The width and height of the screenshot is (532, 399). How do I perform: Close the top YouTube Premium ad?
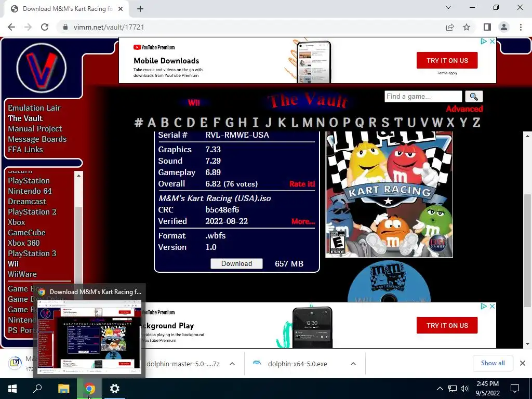[493, 42]
